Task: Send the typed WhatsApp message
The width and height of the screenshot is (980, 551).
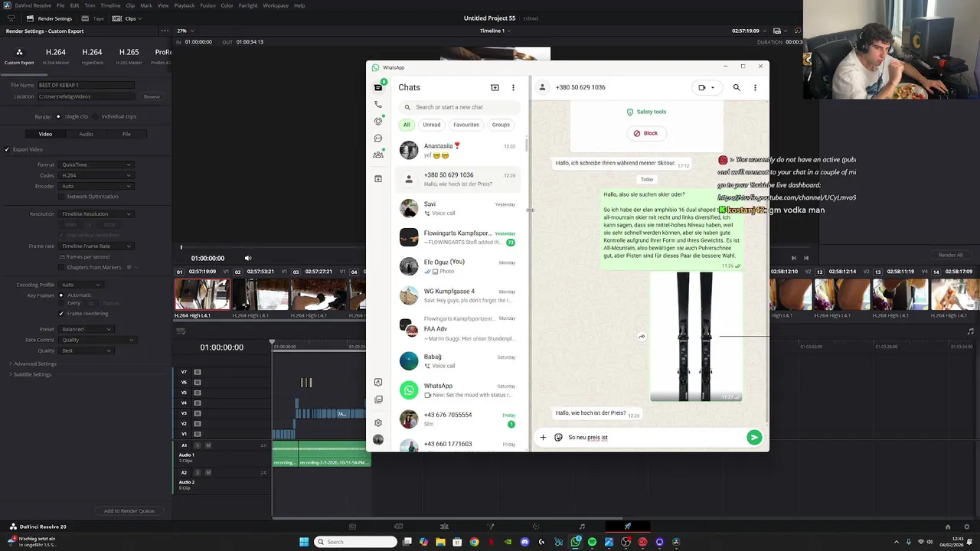Action: point(754,438)
